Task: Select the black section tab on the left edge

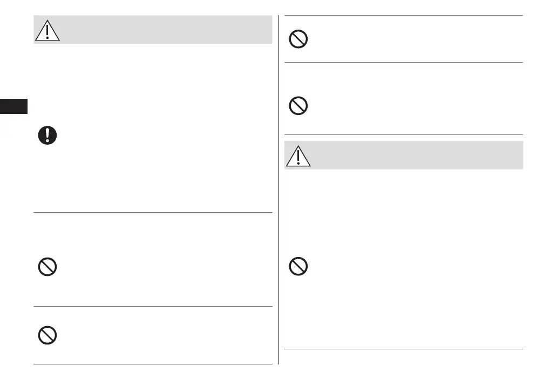Action: [13, 106]
